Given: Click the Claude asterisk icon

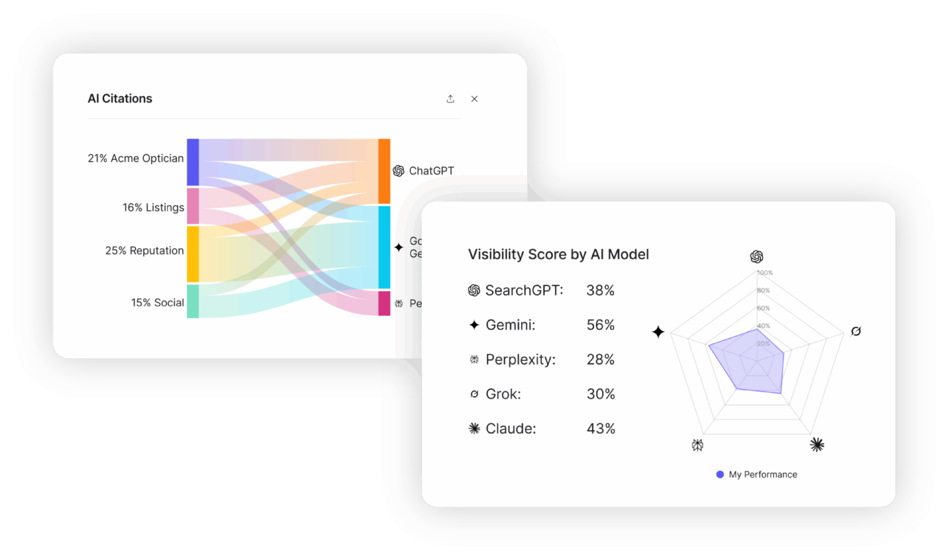Looking at the screenshot, I should point(474,429).
